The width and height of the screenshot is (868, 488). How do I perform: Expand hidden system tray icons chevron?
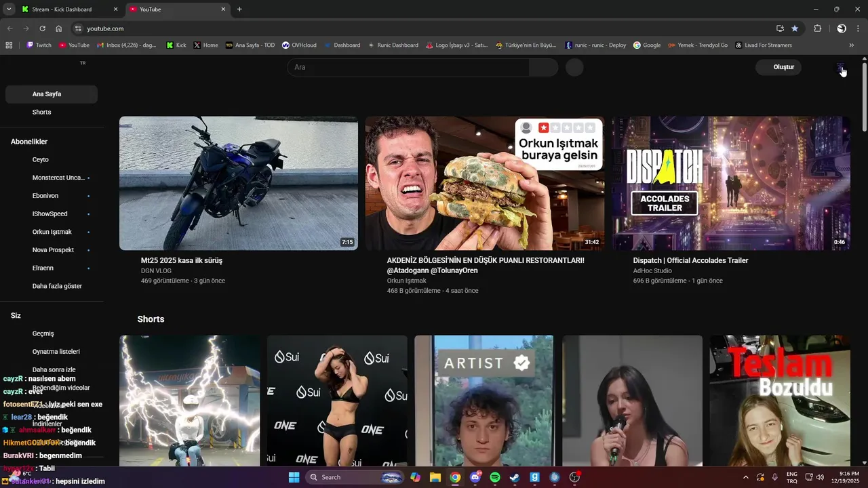(746, 477)
